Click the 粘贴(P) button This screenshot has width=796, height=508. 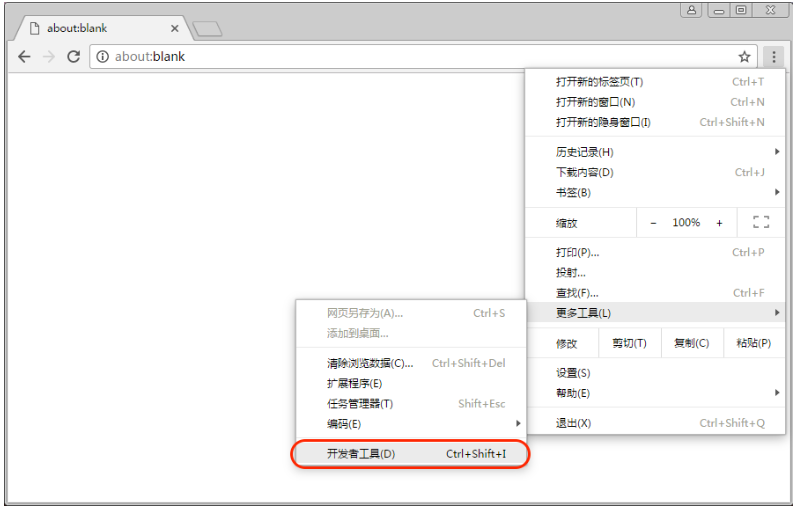click(754, 343)
